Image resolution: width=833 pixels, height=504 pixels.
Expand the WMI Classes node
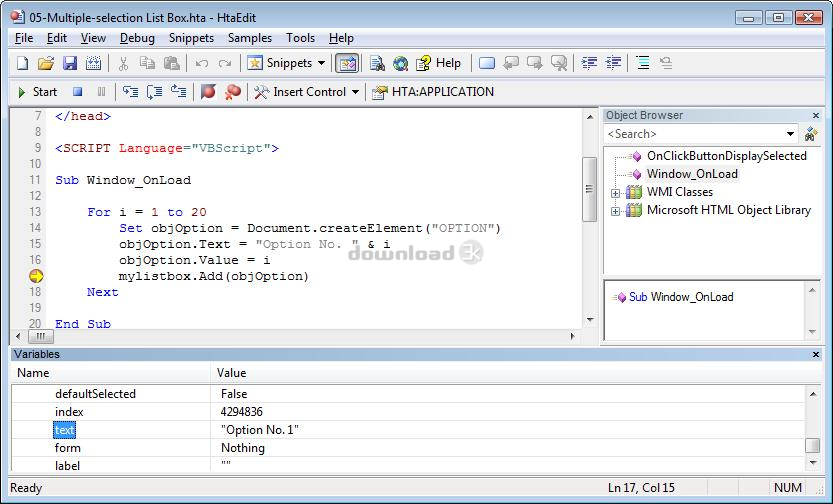(615, 193)
